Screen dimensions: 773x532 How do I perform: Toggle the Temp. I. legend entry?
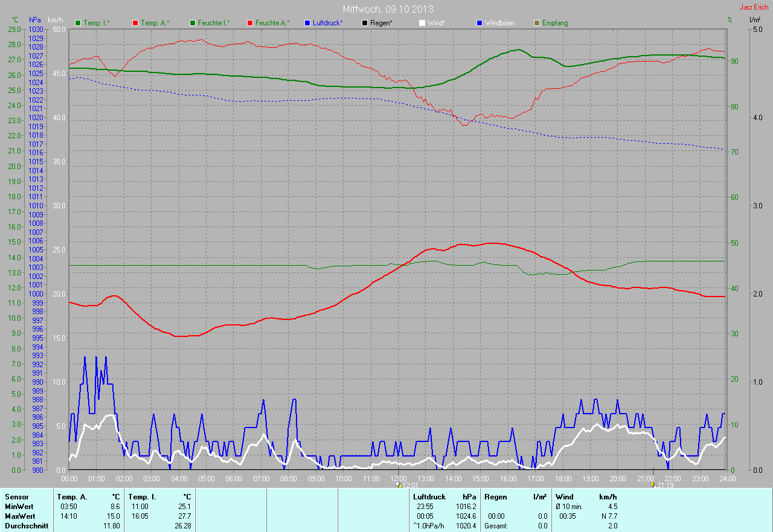[x=78, y=23]
